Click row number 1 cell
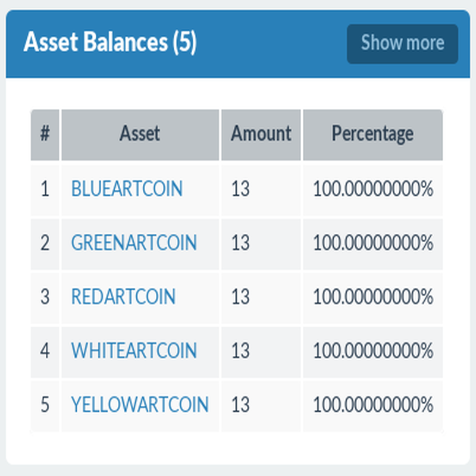Viewport: 476px width, 476px height. [45, 189]
